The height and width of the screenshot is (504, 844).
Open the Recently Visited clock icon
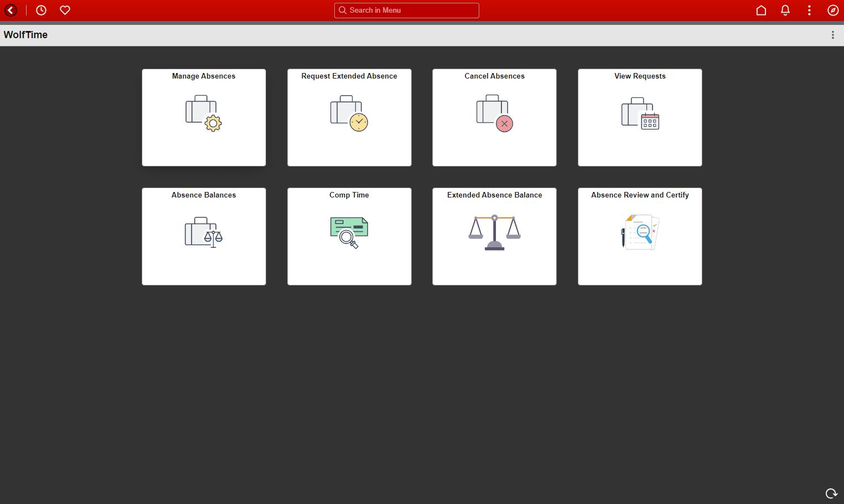41,10
